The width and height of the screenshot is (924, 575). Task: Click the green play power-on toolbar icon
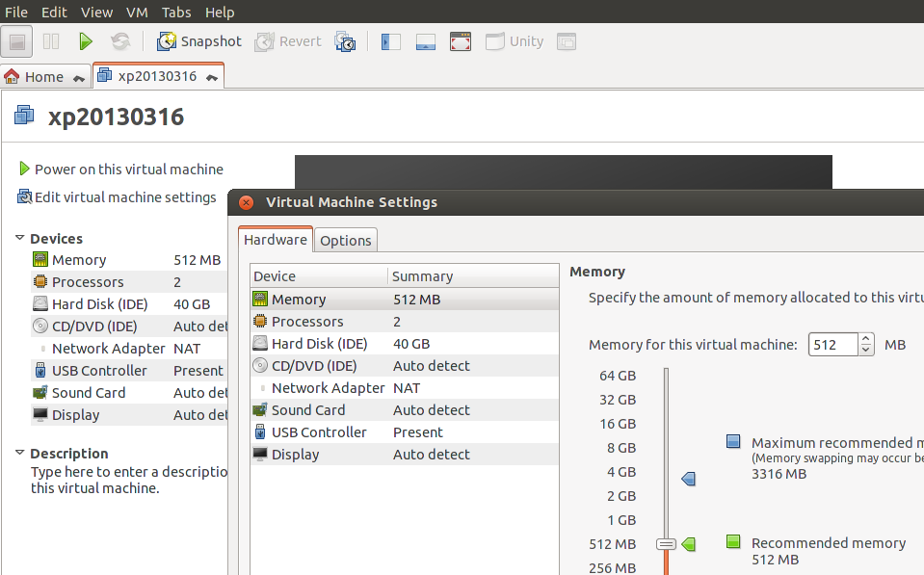pyautogui.click(x=86, y=41)
